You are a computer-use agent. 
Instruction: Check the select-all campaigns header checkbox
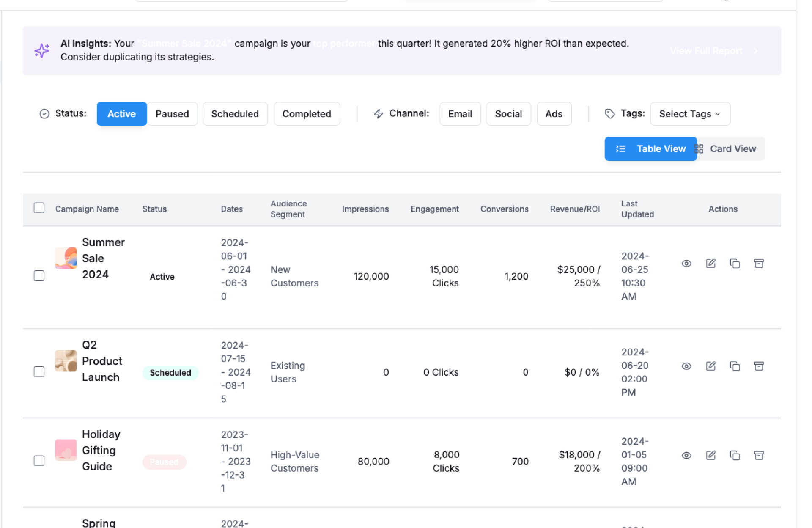(x=39, y=208)
